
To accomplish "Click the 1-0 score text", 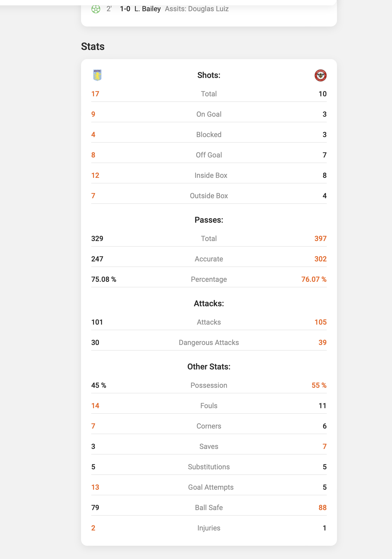I will coord(125,9).
